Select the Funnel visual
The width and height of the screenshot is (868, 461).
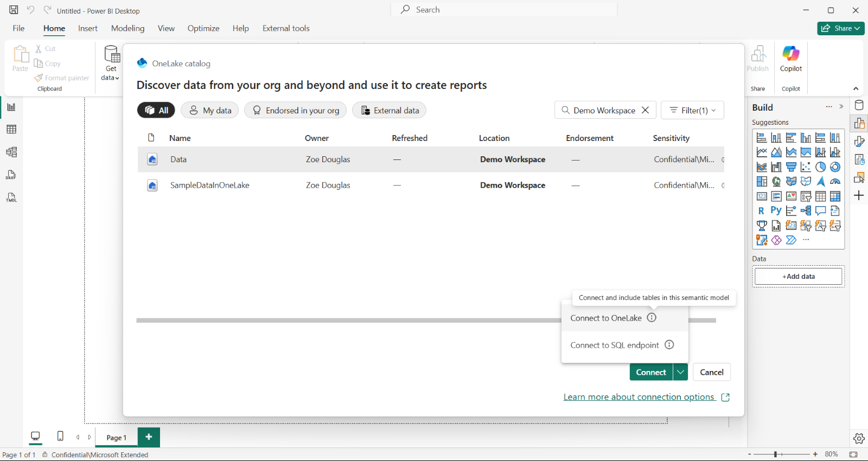pyautogui.click(x=791, y=167)
